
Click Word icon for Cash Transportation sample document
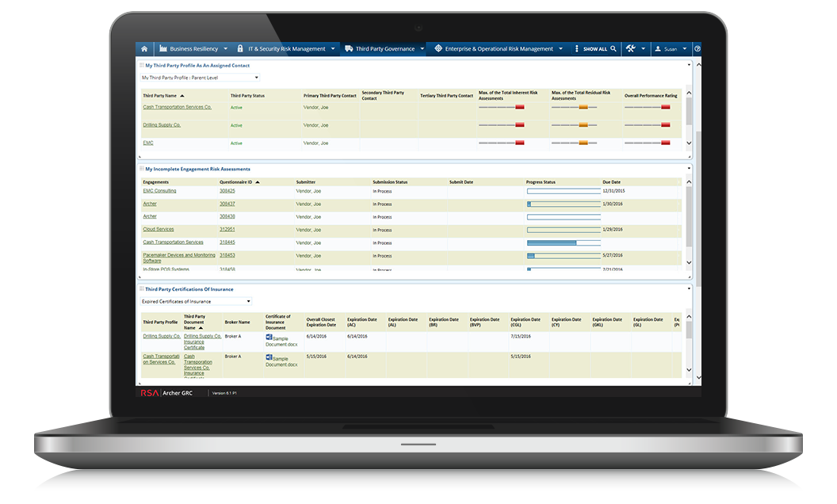269,357
